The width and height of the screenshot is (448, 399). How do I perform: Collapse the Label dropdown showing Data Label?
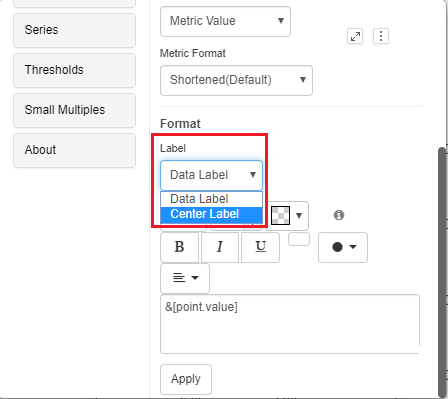tap(211, 175)
